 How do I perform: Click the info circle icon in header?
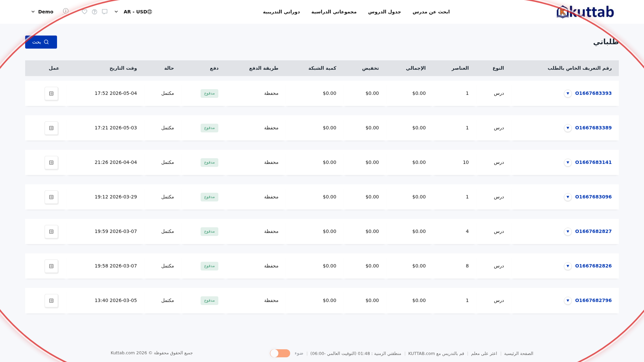click(x=66, y=11)
